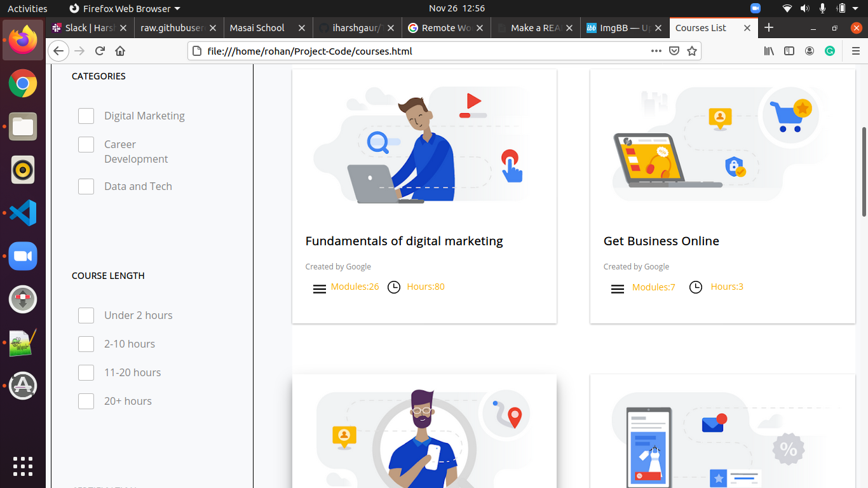Save page to Pocket
The image size is (868, 488).
(x=674, y=51)
